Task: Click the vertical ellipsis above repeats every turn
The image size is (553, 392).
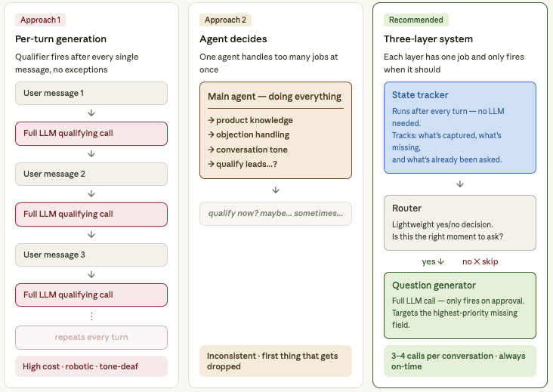Action: point(91,316)
